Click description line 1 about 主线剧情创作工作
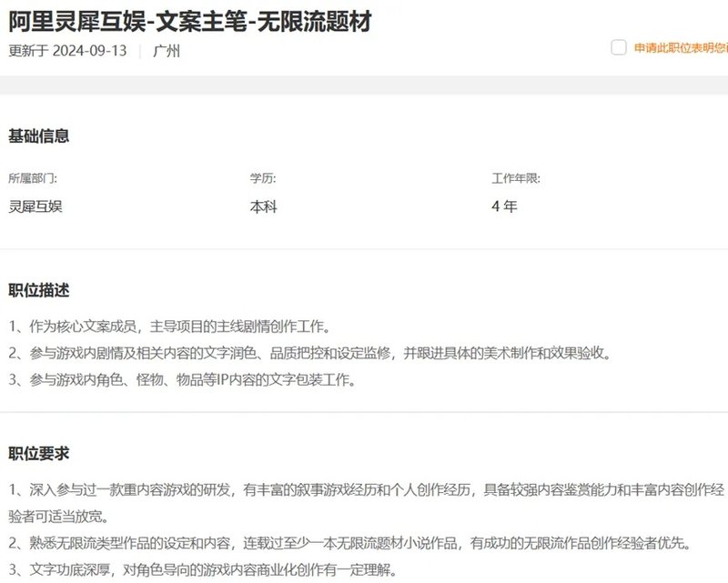This screenshot has height=583, width=728. tap(169, 327)
